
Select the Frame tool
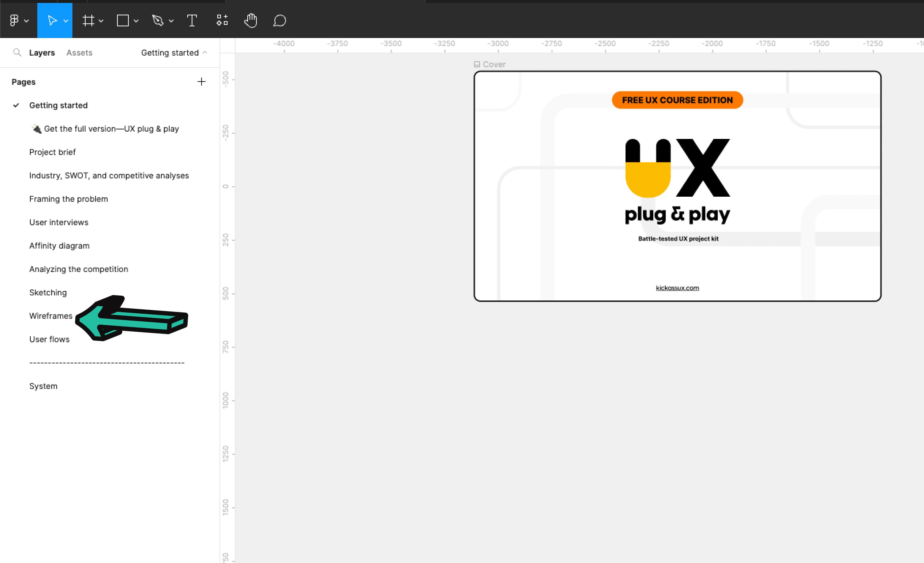[89, 20]
